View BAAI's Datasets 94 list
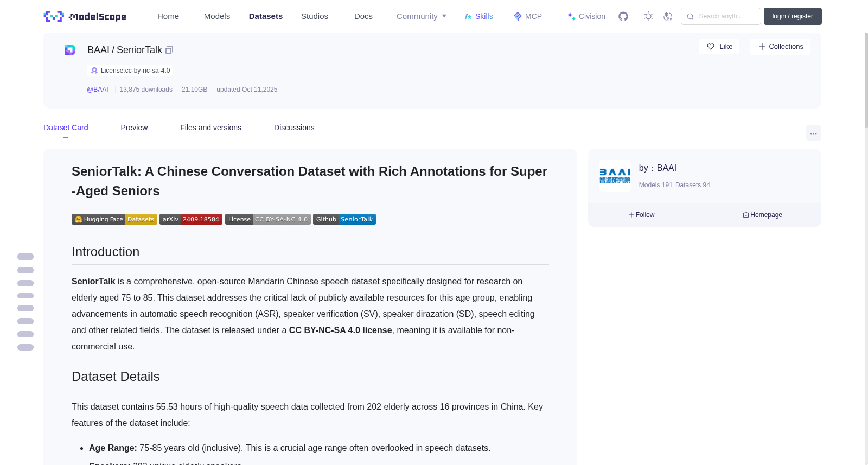This screenshot has width=868, height=465. point(693,185)
